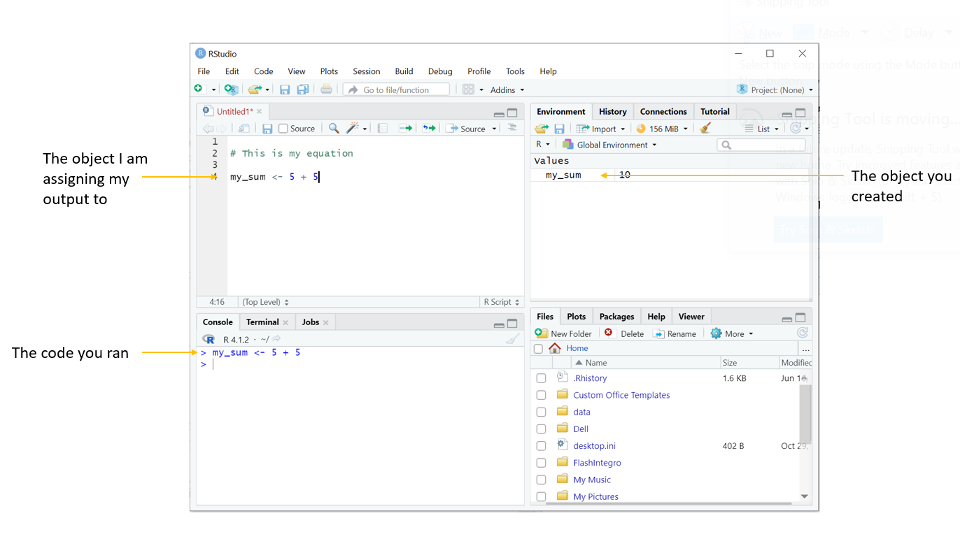Screen dimensions: 960x560
Task: Check the box for FlashIntegro folder
Action: (541, 463)
